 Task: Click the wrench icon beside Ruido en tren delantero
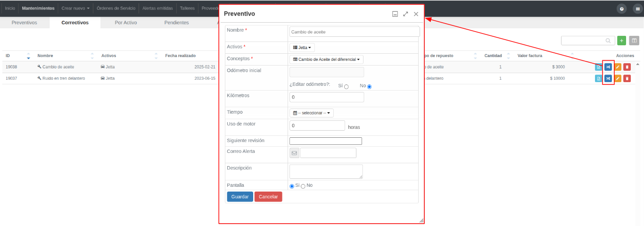tap(39, 78)
